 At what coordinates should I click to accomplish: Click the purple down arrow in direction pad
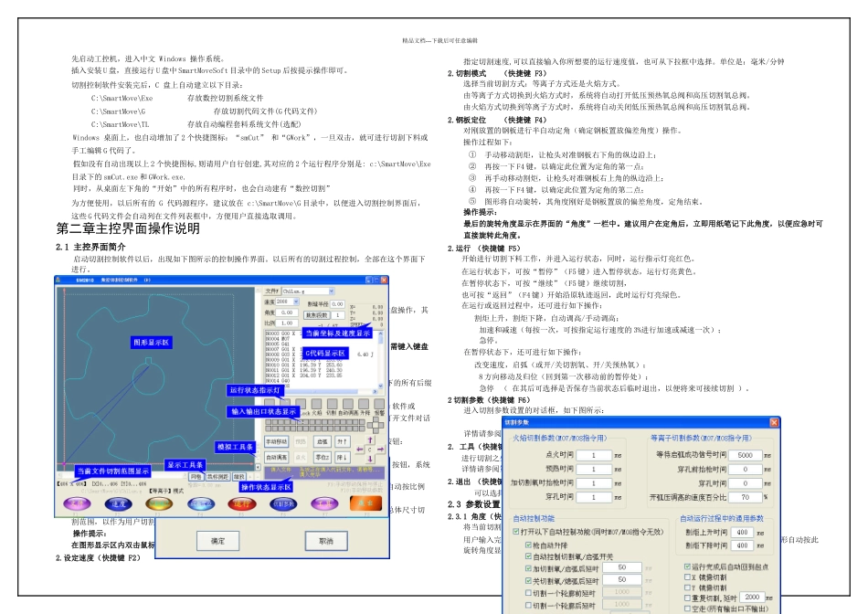pos(370,459)
